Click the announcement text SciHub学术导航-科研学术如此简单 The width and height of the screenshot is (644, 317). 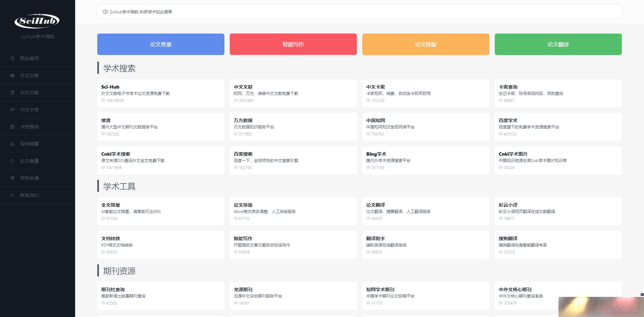pyautogui.click(x=141, y=12)
